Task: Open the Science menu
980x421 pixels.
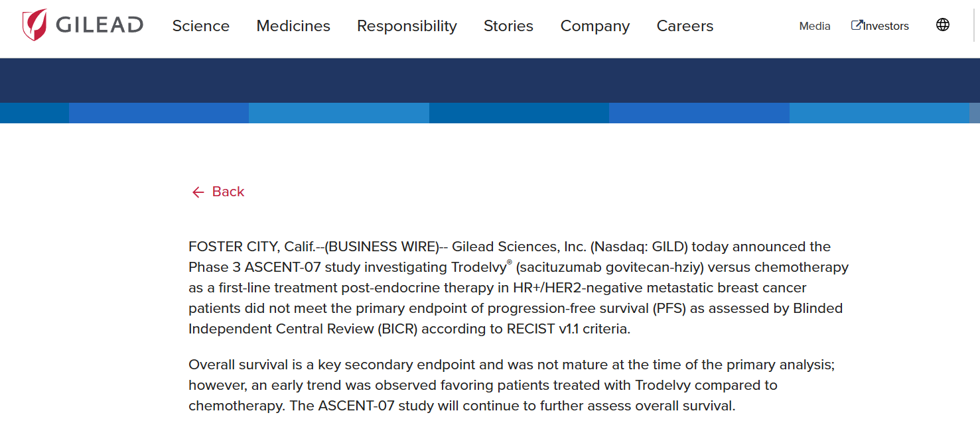Action: tap(200, 26)
